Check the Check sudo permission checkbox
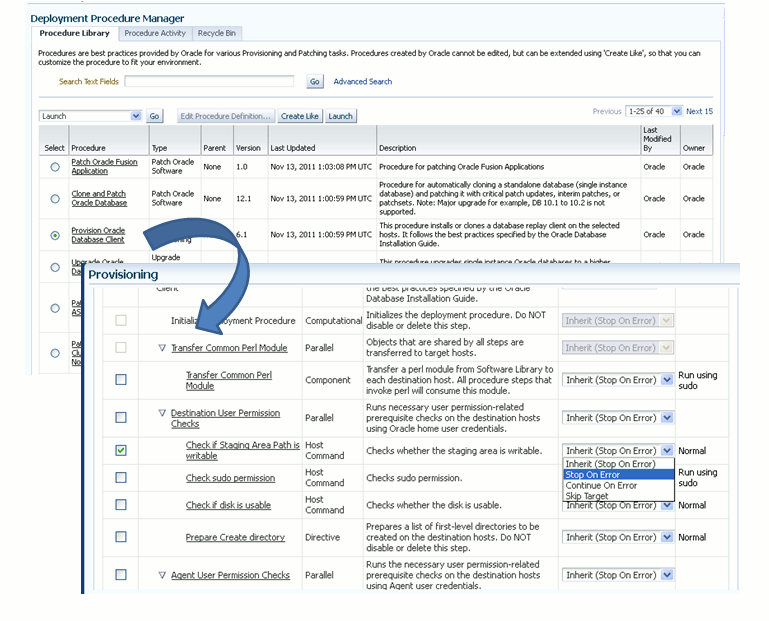The height and width of the screenshot is (621, 769). (x=121, y=477)
